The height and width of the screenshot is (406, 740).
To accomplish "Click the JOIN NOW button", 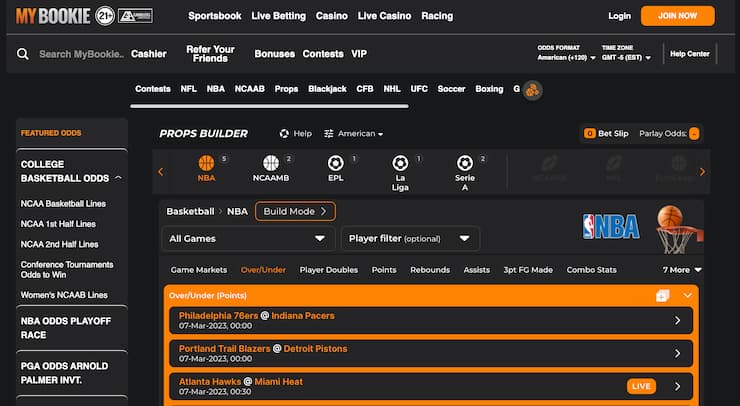I will tap(677, 16).
